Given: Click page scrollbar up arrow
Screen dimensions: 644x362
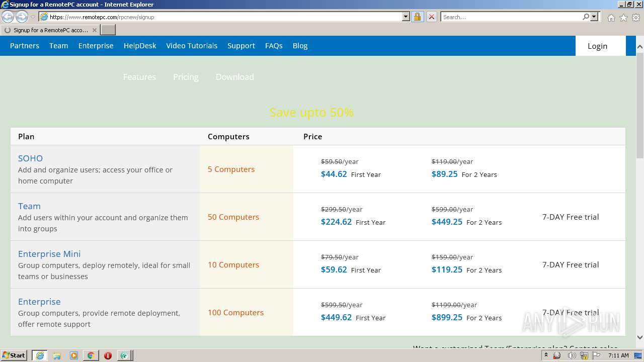Looking at the screenshot, I should [x=639, y=47].
